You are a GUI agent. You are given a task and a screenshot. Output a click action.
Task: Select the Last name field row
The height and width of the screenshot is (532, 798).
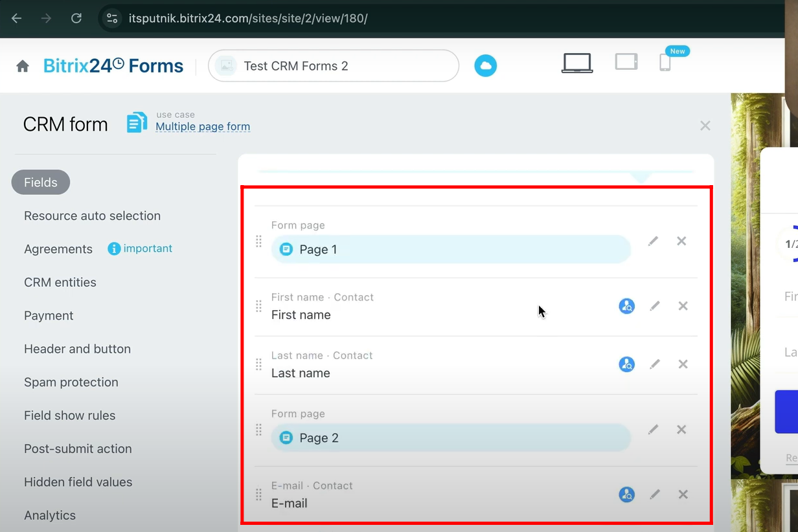pos(476,365)
